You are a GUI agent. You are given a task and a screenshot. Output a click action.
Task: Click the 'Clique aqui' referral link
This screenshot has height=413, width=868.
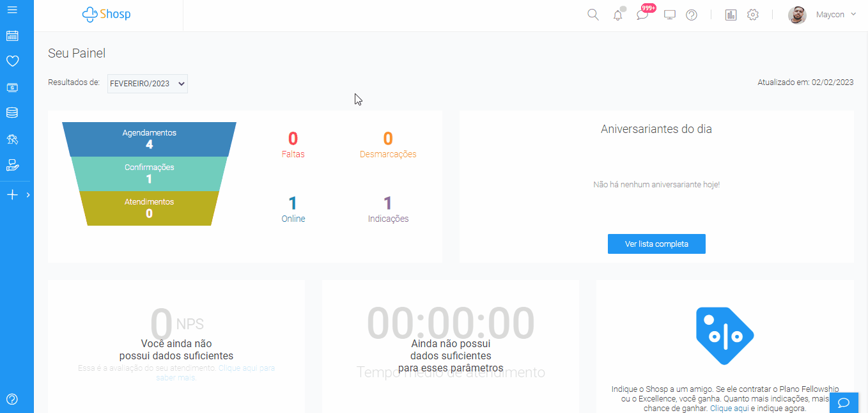point(729,408)
